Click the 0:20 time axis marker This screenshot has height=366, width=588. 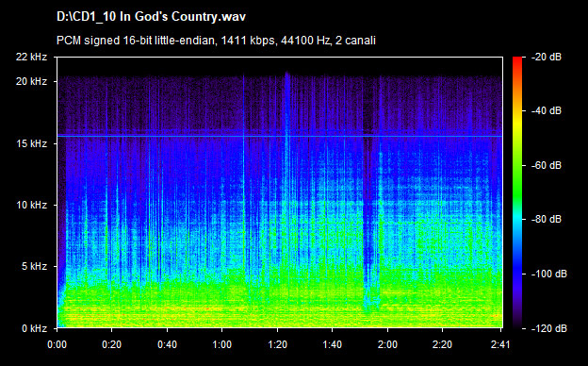click(112, 344)
